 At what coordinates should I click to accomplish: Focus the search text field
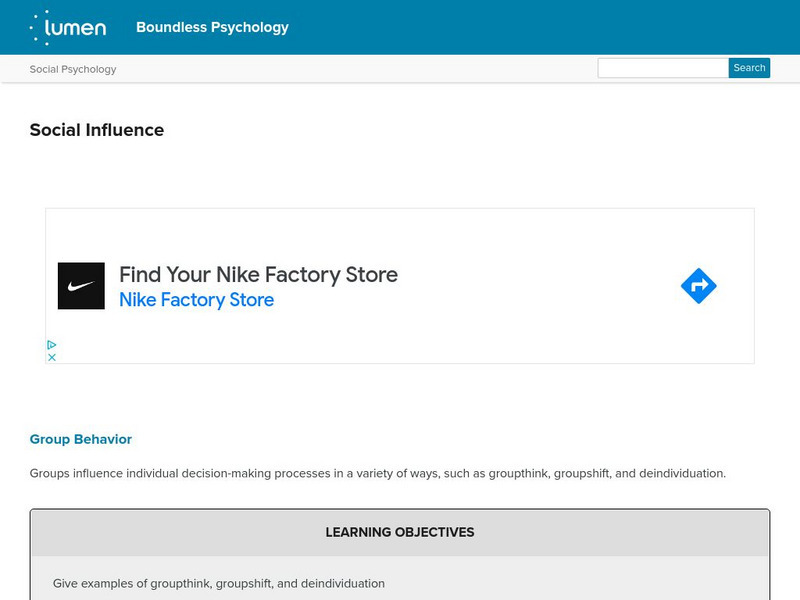(662, 68)
